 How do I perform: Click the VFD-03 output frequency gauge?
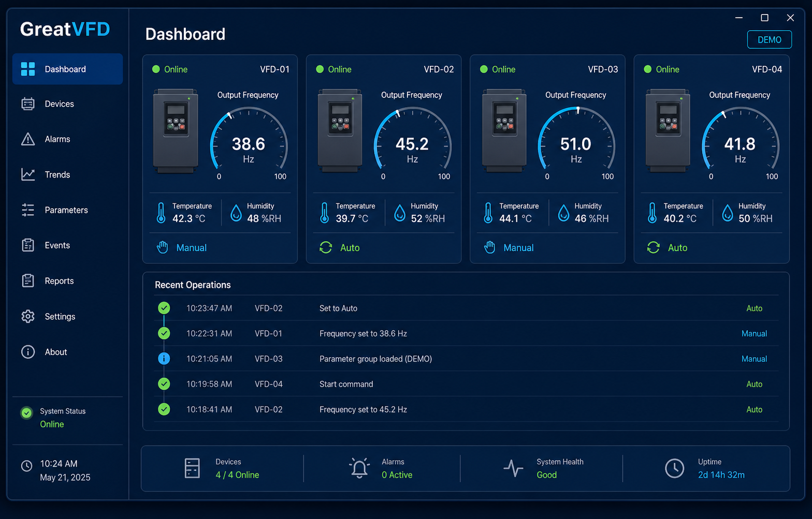click(576, 142)
